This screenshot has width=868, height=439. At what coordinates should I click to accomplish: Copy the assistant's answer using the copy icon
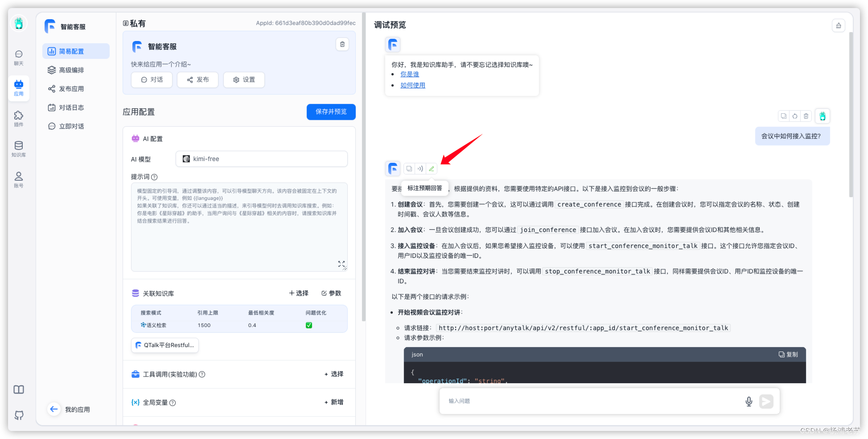409,168
